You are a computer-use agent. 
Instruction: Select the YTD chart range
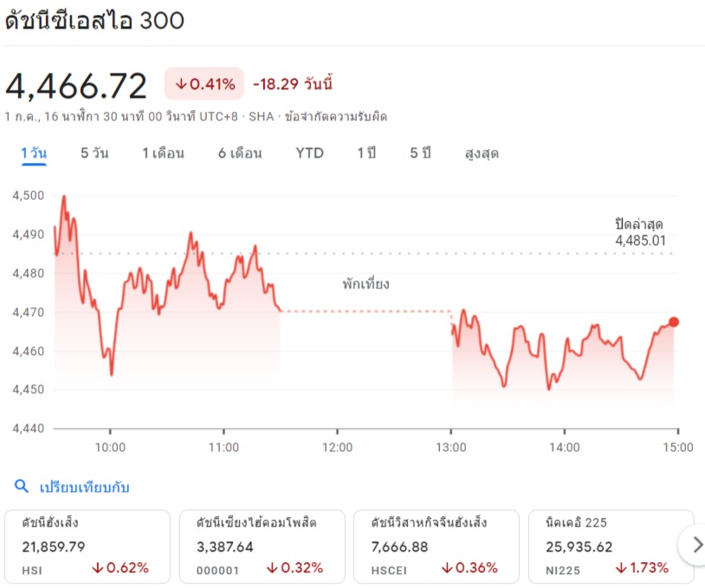click(x=309, y=153)
